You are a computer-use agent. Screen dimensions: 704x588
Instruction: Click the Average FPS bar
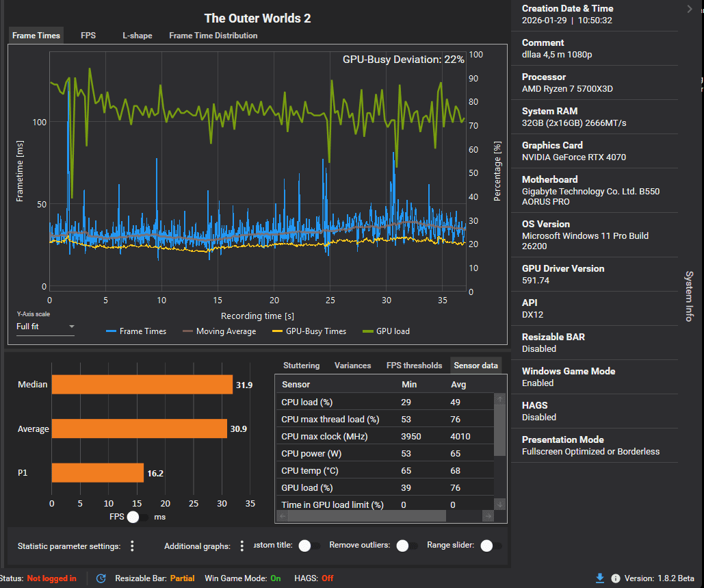(x=139, y=429)
